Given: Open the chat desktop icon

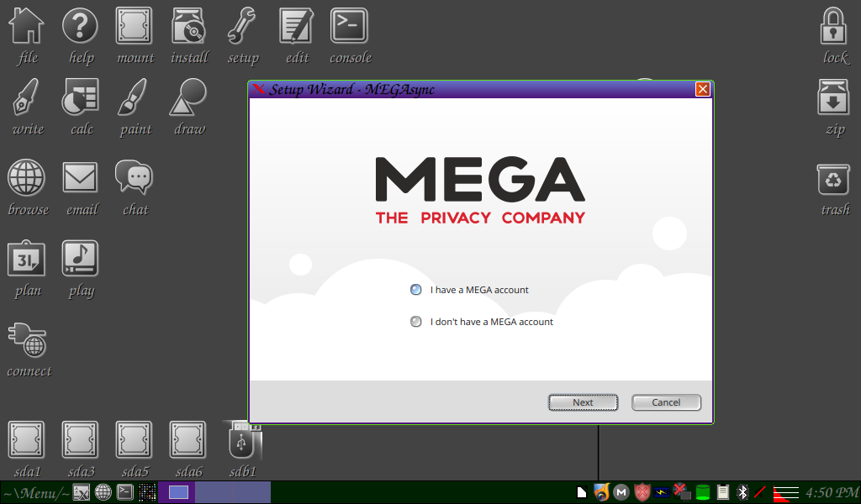Looking at the screenshot, I should (x=135, y=188).
